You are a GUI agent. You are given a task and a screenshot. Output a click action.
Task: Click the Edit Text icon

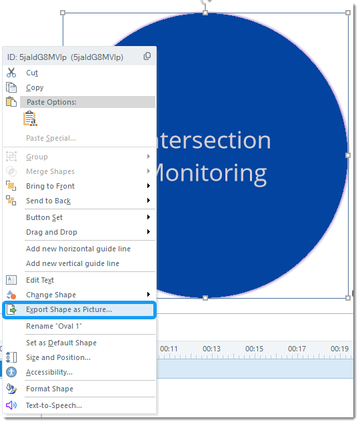[x=11, y=280]
